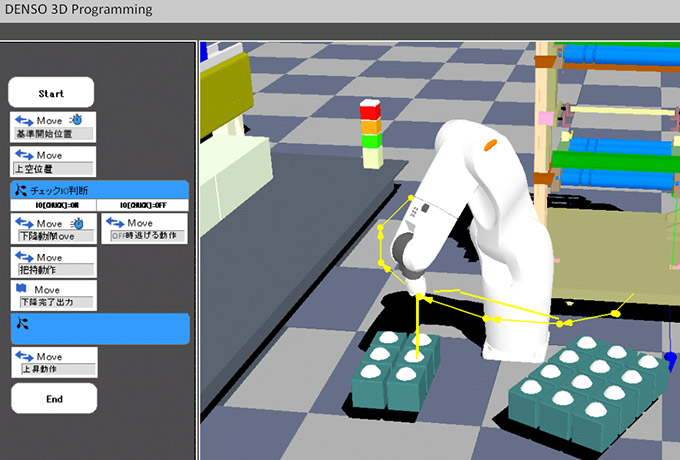Click the branch icon on the empty blue merge block
The image size is (680, 460).
pyautogui.click(x=21, y=322)
